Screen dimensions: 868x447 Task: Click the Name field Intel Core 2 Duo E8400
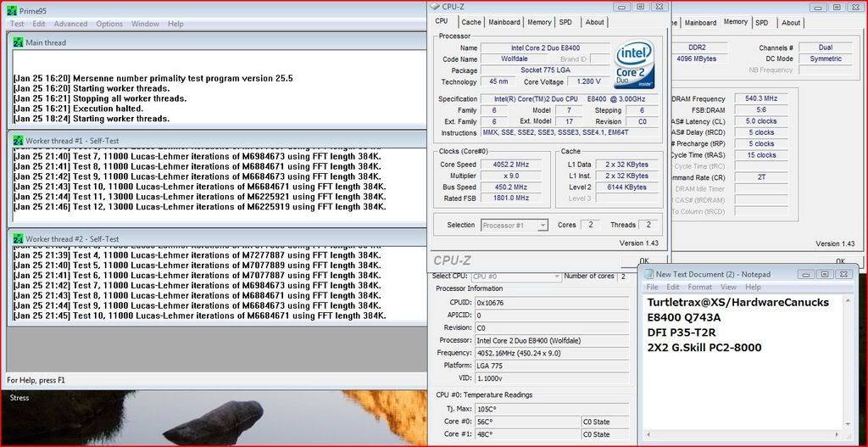tap(545, 48)
